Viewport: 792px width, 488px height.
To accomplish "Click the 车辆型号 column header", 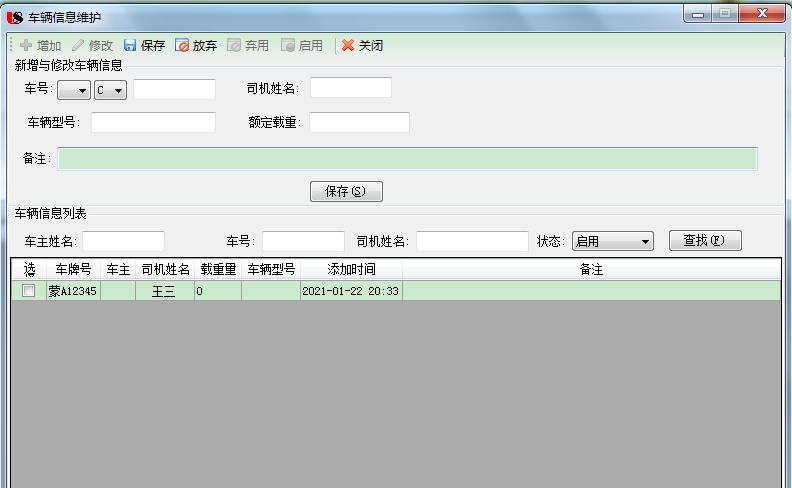I will (271, 269).
